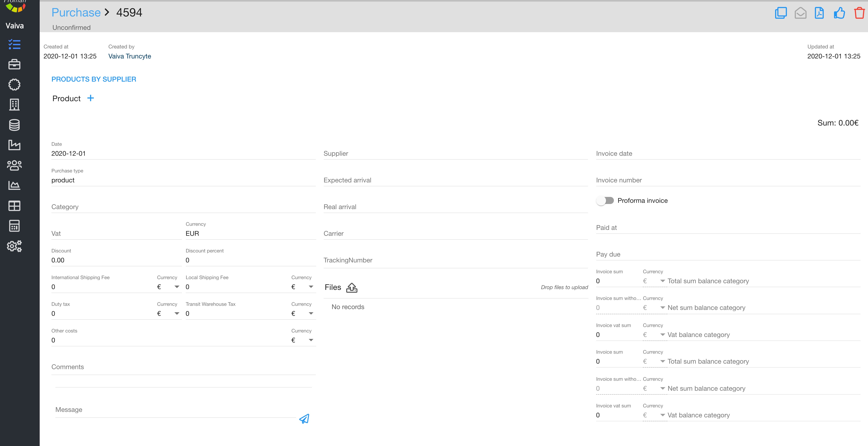Open Vaiva Truncyte creator link
868x446 pixels.
point(129,56)
